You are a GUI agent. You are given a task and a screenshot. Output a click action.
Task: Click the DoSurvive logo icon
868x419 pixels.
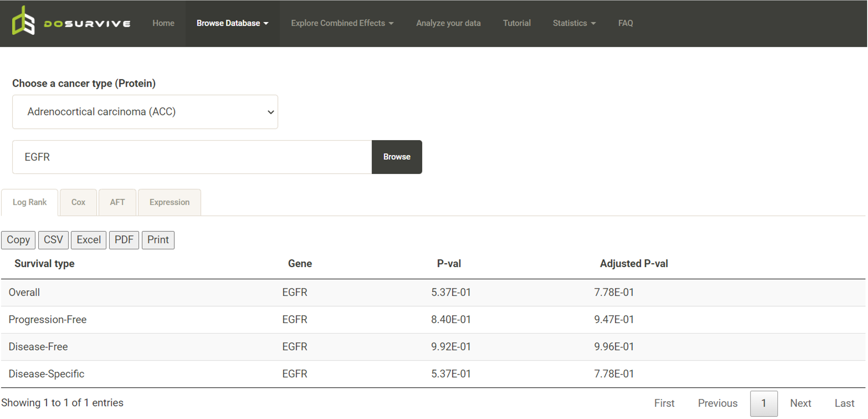point(23,22)
